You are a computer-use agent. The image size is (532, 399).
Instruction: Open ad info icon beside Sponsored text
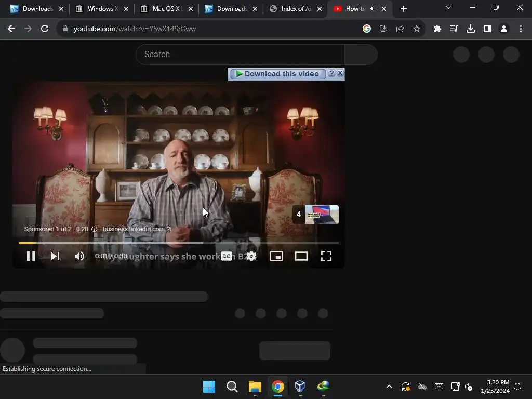pyautogui.click(x=95, y=229)
